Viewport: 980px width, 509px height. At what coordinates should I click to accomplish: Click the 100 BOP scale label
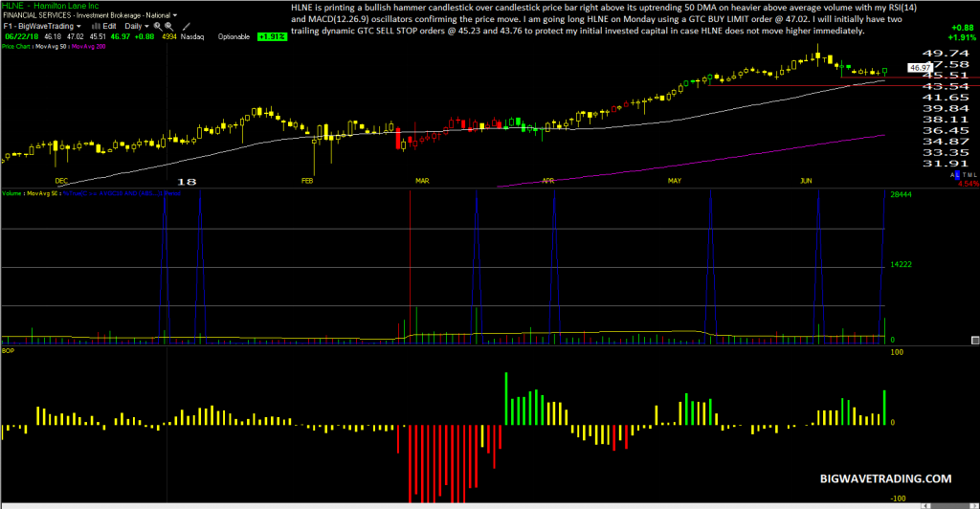897,352
